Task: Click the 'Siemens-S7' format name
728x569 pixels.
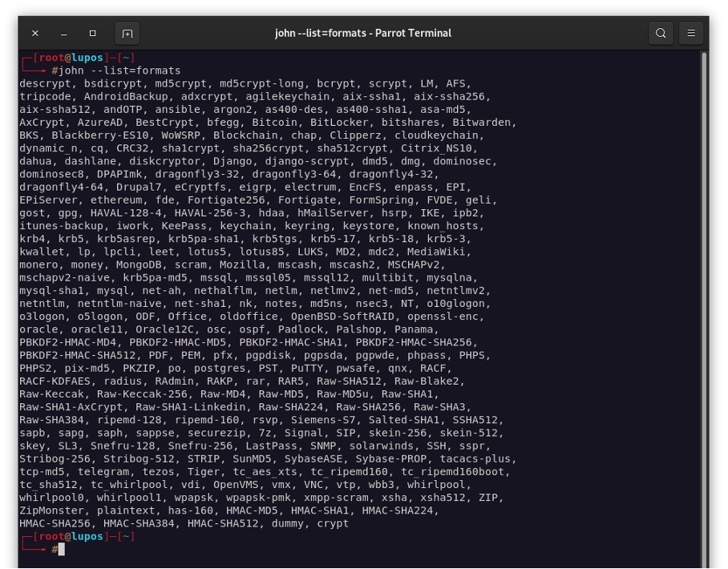Action: tap(323, 420)
